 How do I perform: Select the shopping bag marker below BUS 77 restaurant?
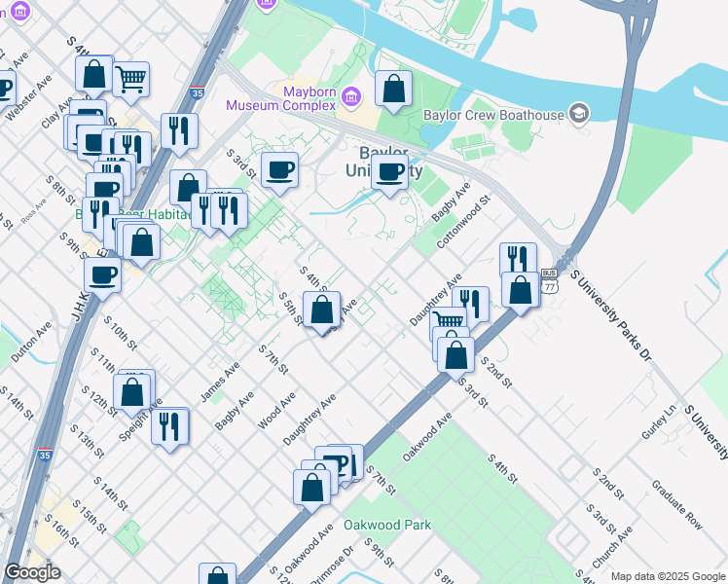tap(521, 292)
